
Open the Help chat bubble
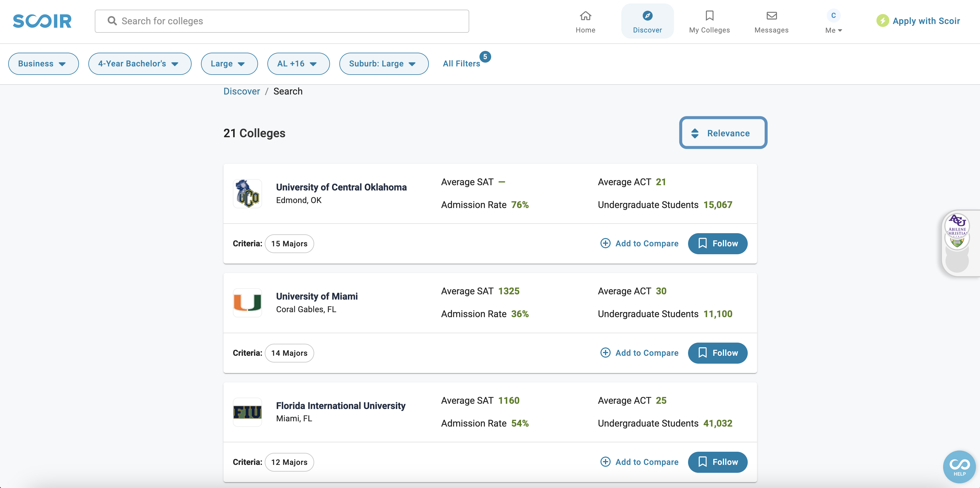[x=959, y=467]
